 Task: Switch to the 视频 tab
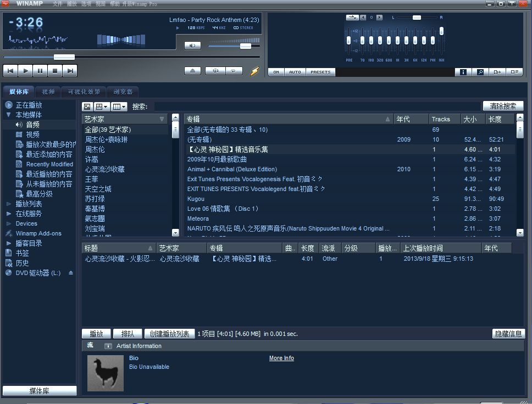pos(48,92)
